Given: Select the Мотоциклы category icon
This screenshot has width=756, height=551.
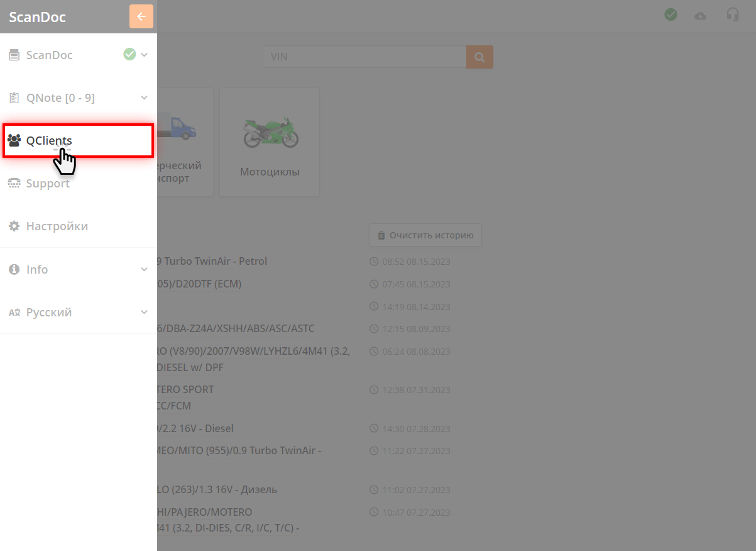Looking at the screenshot, I should point(269,132).
